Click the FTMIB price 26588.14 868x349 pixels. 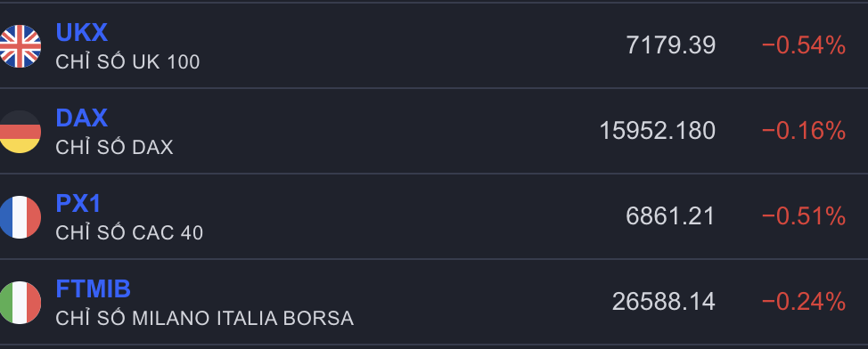664,302
